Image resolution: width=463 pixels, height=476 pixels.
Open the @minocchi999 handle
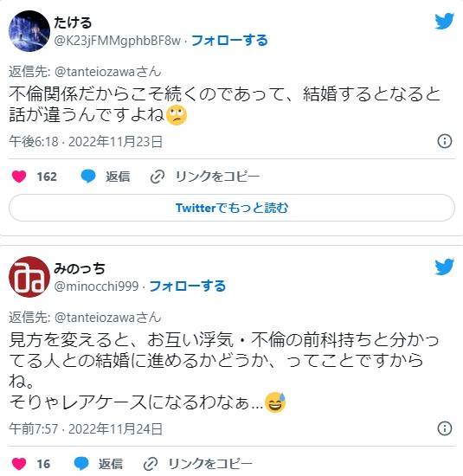(96, 286)
